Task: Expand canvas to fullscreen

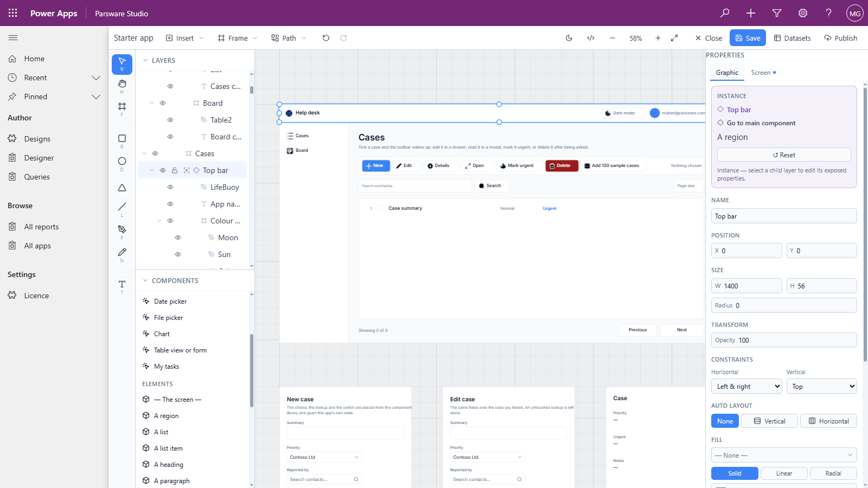Action: point(674,38)
